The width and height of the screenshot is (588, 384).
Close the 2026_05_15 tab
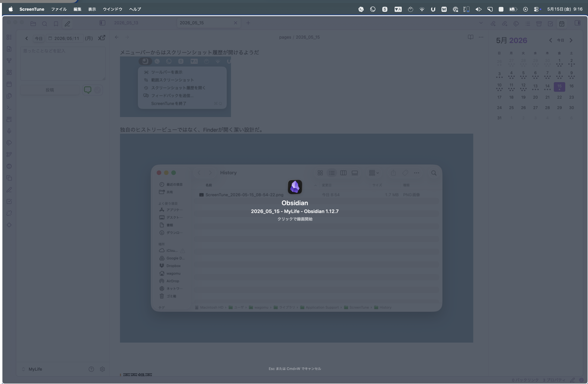[235, 23]
